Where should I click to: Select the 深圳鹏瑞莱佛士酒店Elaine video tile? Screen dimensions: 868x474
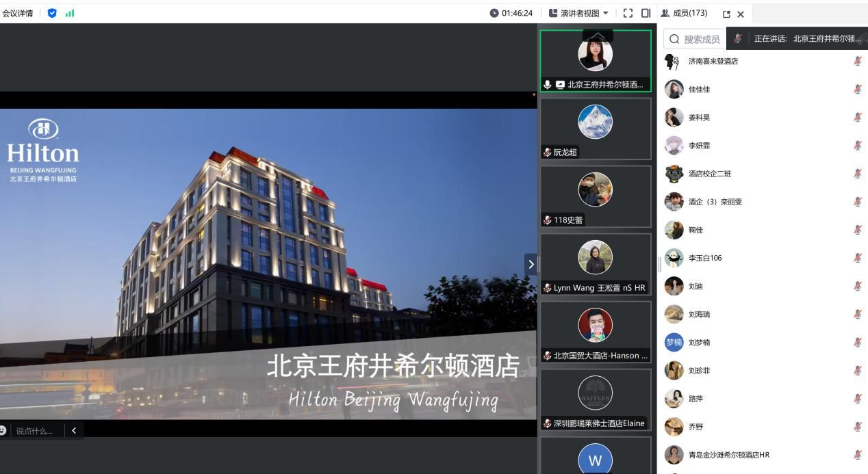click(x=596, y=399)
